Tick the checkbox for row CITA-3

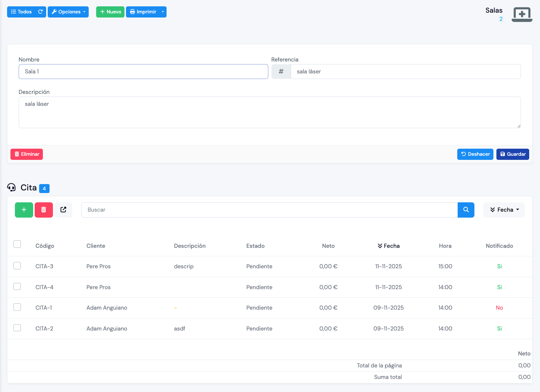point(17,266)
